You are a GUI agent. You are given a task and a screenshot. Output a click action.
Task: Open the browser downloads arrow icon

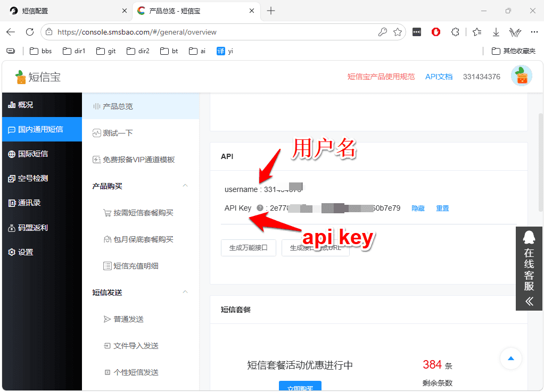[x=496, y=32]
